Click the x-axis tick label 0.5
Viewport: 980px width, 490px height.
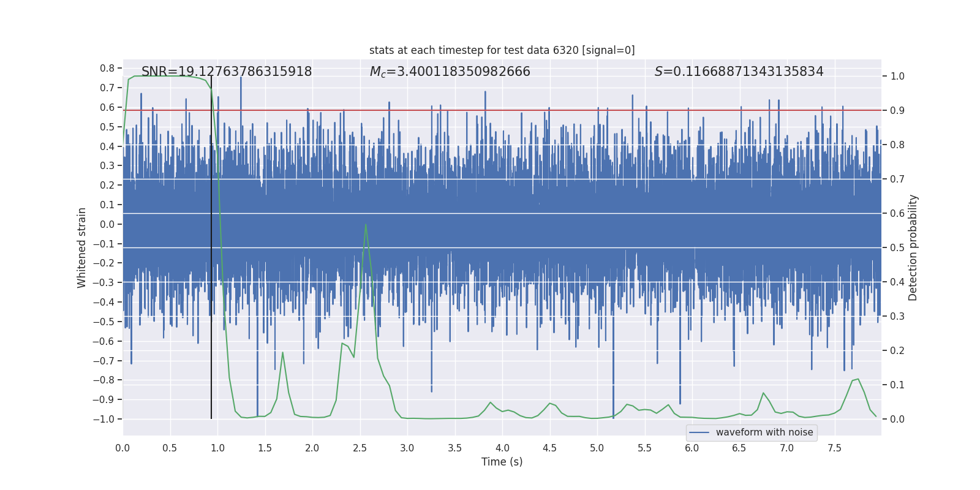pyautogui.click(x=170, y=448)
